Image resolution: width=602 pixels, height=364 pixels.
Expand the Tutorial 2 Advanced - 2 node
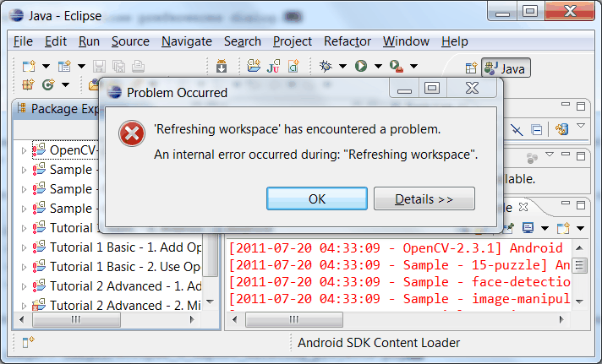coord(24,306)
